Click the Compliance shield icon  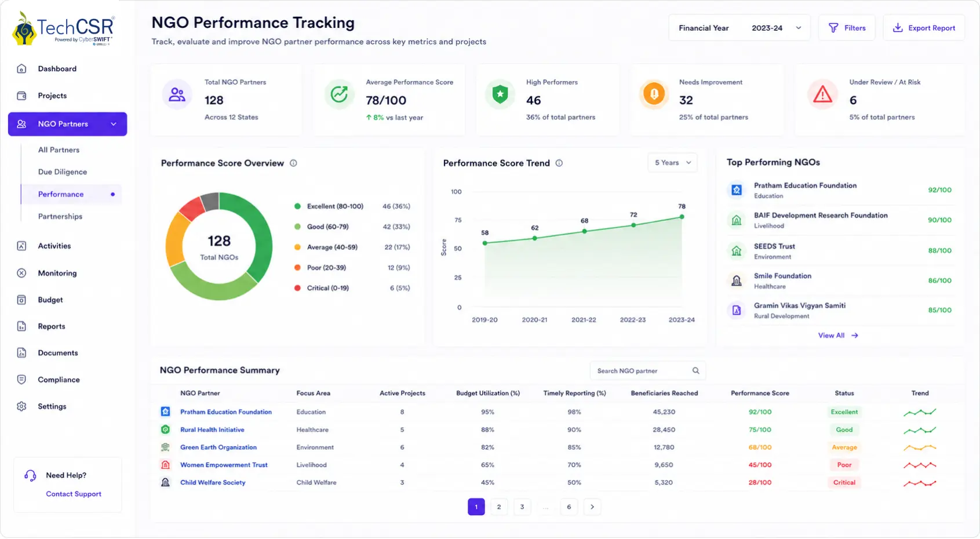21,380
